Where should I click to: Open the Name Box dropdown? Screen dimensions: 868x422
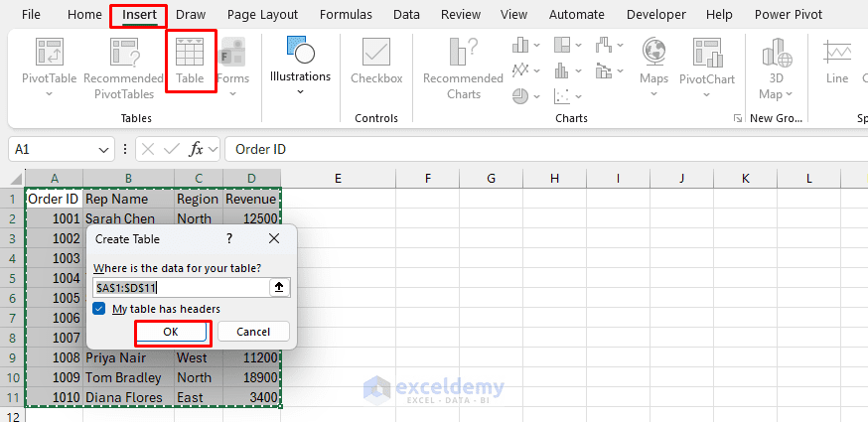pyautogui.click(x=103, y=150)
